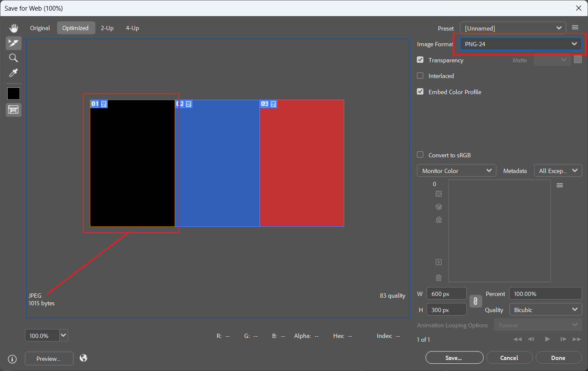588x371 pixels.
Task: Toggle slices visibility button
Action: click(14, 110)
